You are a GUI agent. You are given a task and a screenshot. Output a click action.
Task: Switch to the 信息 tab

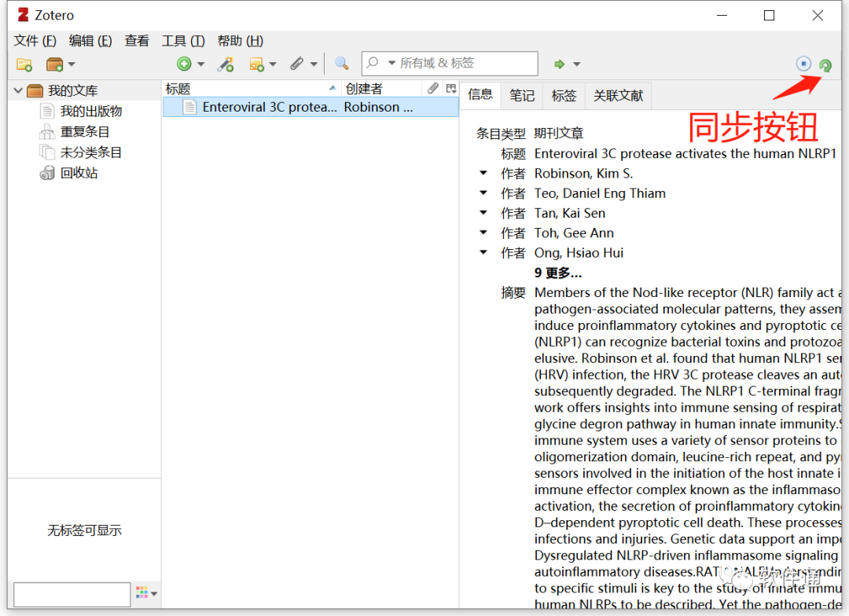click(480, 95)
